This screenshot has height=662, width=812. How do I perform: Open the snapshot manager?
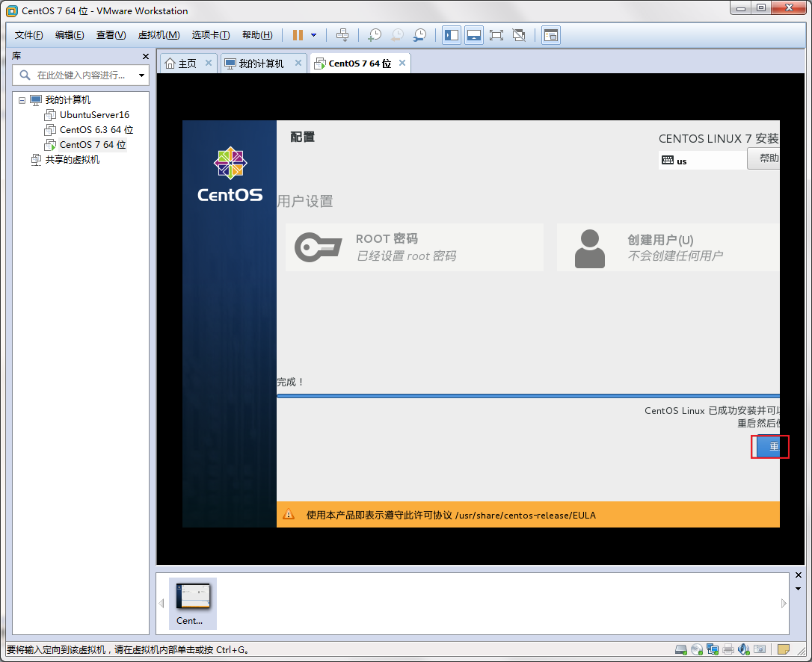[419, 35]
